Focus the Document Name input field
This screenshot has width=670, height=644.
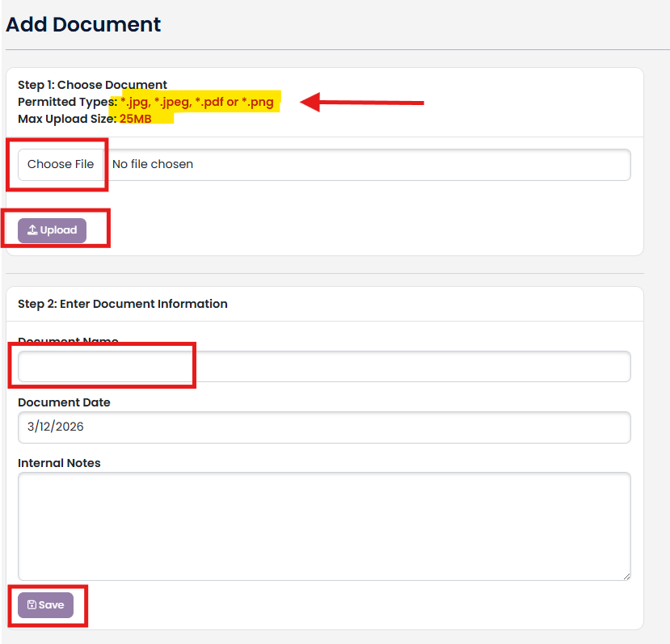click(323, 366)
